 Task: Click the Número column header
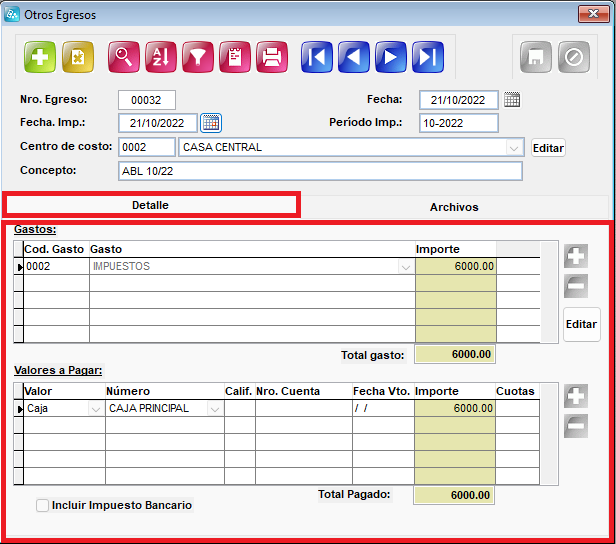165,391
